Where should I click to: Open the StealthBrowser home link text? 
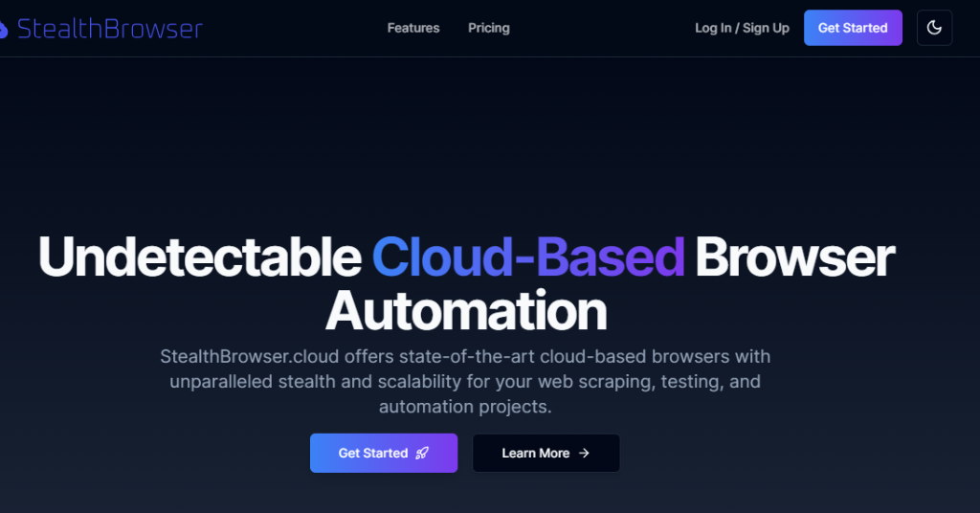point(110,29)
